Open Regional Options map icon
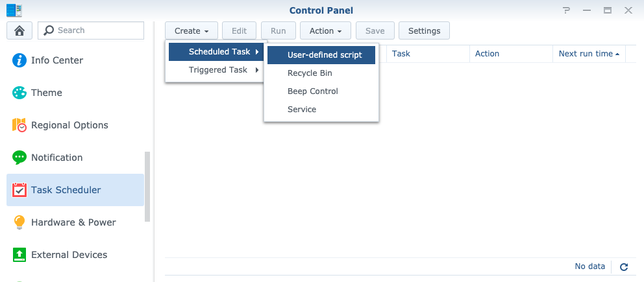Viewport: 644px width, 282px height. tap(19, 125)
